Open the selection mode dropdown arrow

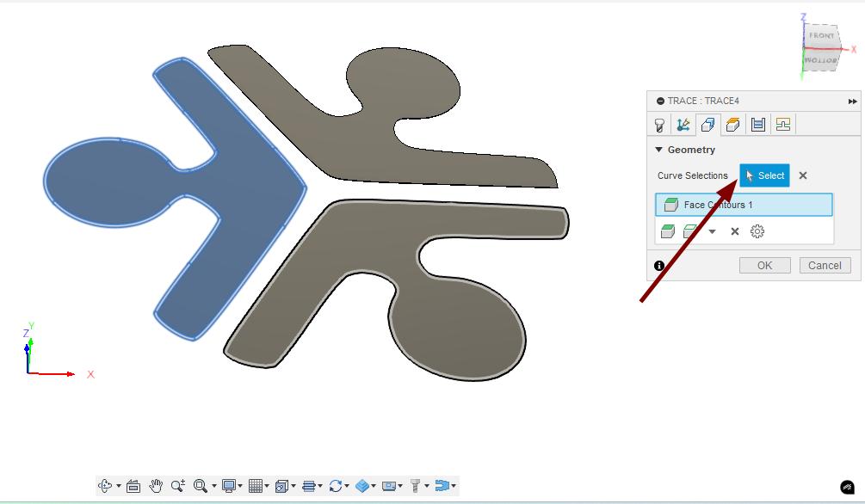click(x=712, y=231)
